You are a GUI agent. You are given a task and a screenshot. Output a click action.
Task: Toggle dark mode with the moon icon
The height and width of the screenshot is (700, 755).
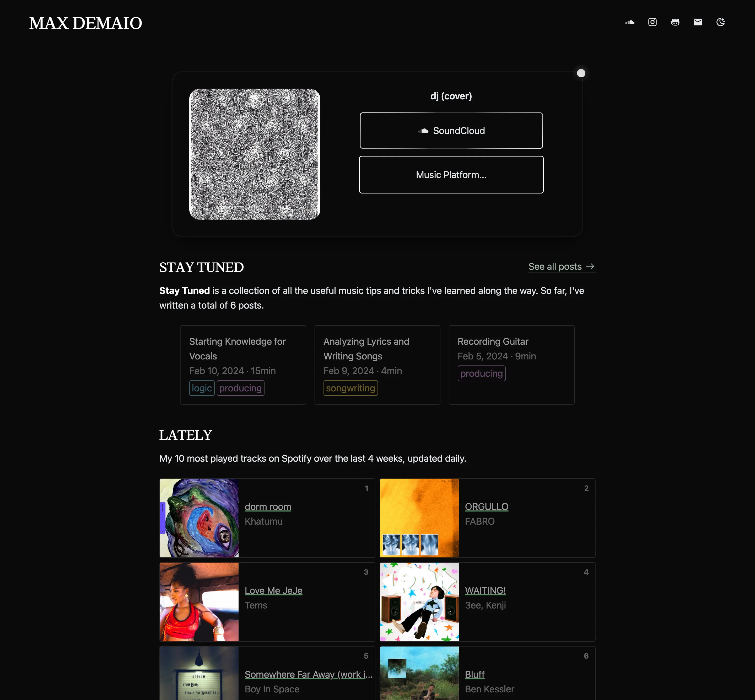point(720,22)
